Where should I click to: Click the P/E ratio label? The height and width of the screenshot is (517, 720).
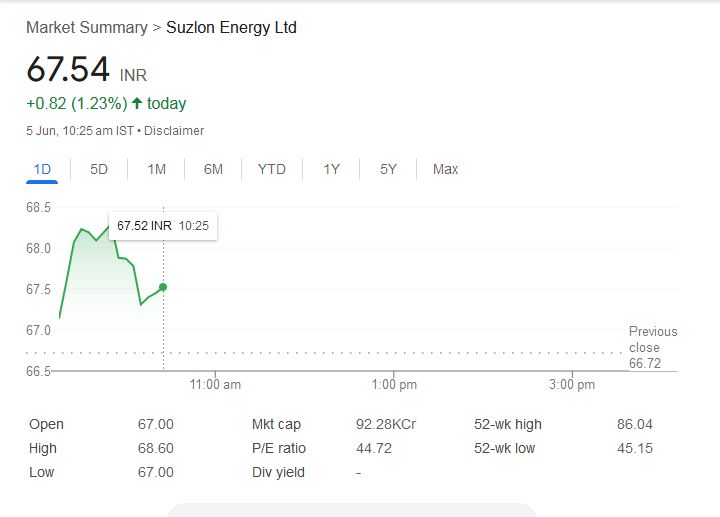pos(279,448)
